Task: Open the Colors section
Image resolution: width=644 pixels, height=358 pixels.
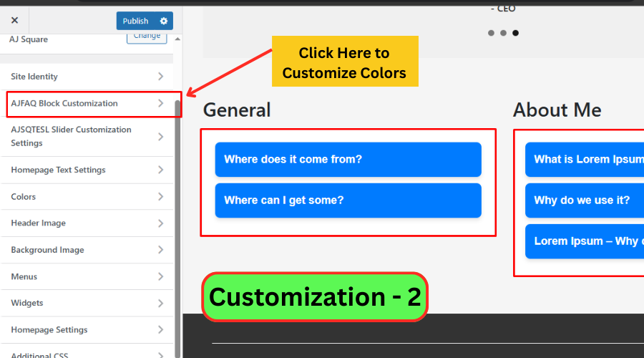Action: tap(87, 196)
